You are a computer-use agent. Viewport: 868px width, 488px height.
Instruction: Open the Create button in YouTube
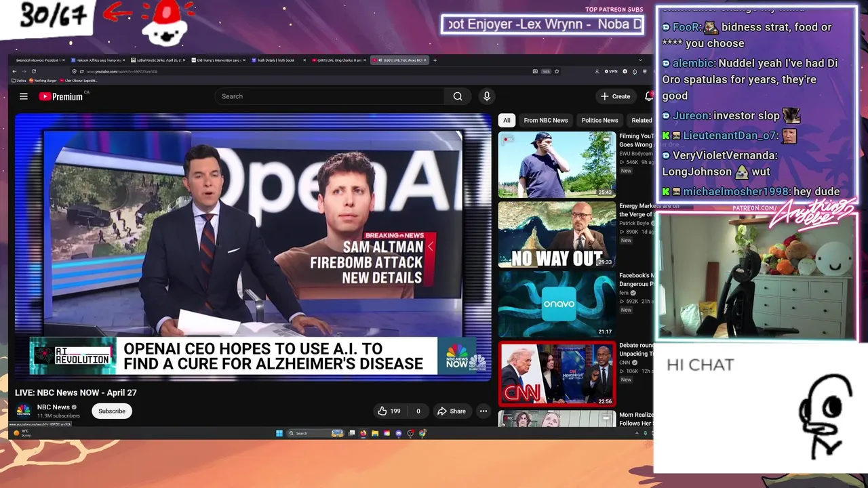[x=616, y=96]
